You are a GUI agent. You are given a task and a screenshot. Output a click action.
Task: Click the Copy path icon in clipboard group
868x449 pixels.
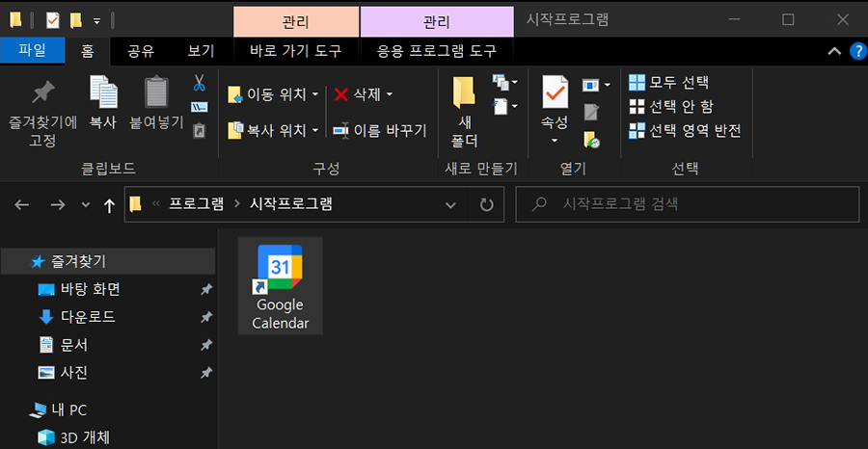pyautogui.click(x=200, y=107)
